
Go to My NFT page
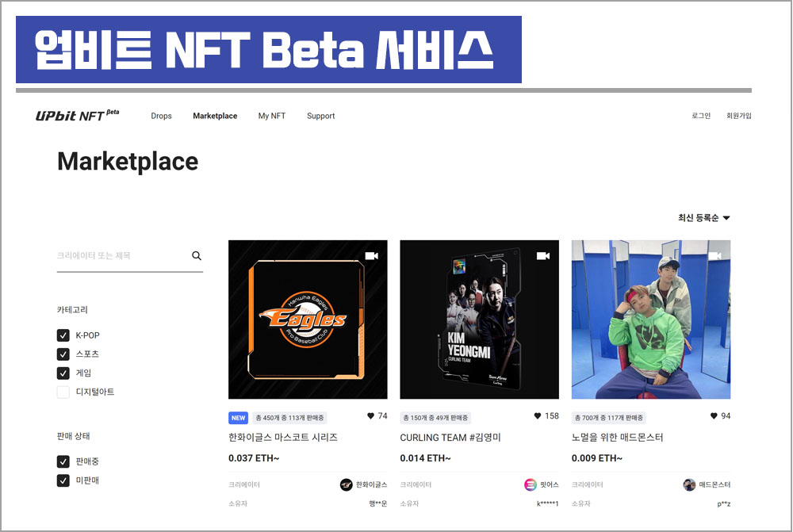tap(272, 116)
